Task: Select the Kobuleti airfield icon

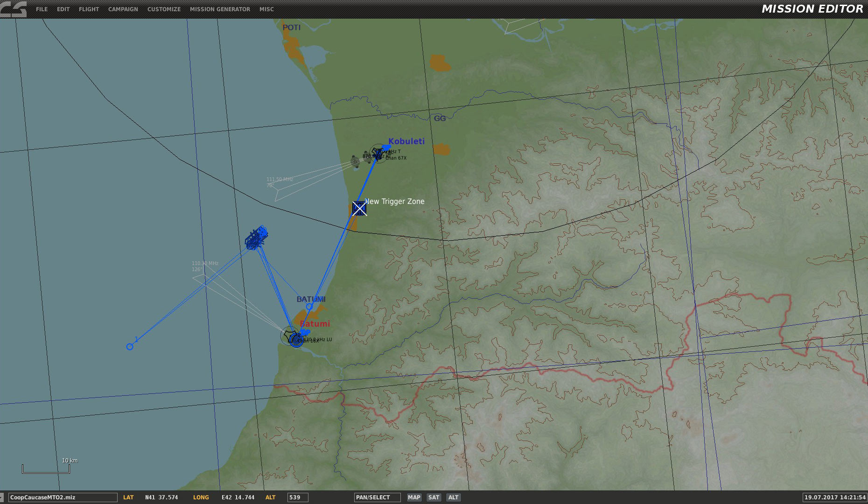Action: 378,153
